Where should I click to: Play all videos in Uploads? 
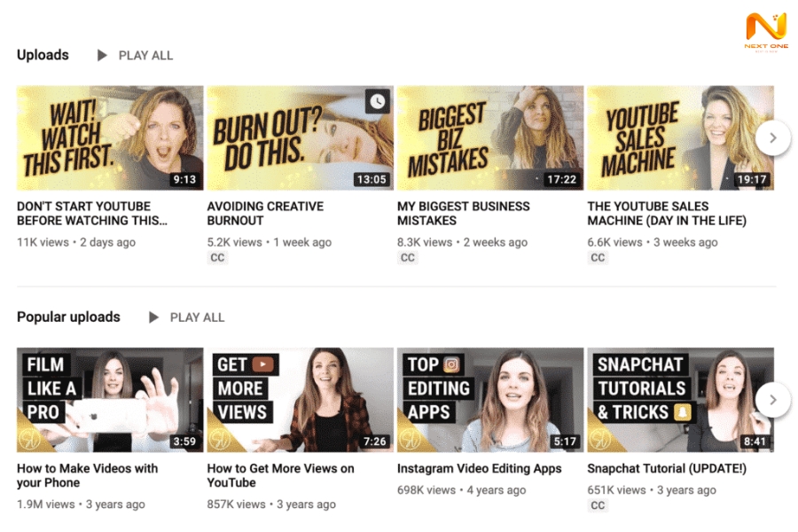[x=145, y=56]
